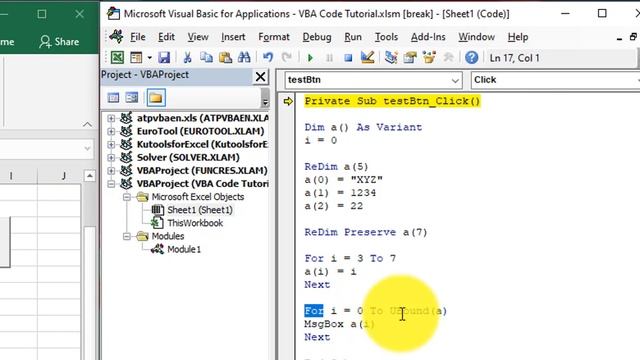Click the Insert UserForm toolbar icon

click(136, 58)
